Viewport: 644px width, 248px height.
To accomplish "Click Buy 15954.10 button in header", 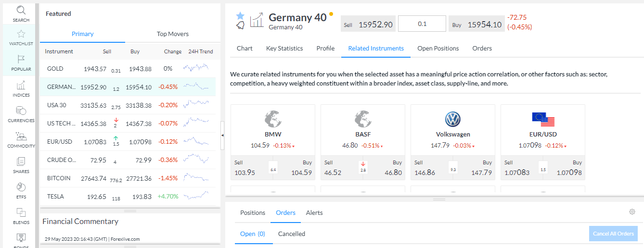I will (x=476, y=24).
